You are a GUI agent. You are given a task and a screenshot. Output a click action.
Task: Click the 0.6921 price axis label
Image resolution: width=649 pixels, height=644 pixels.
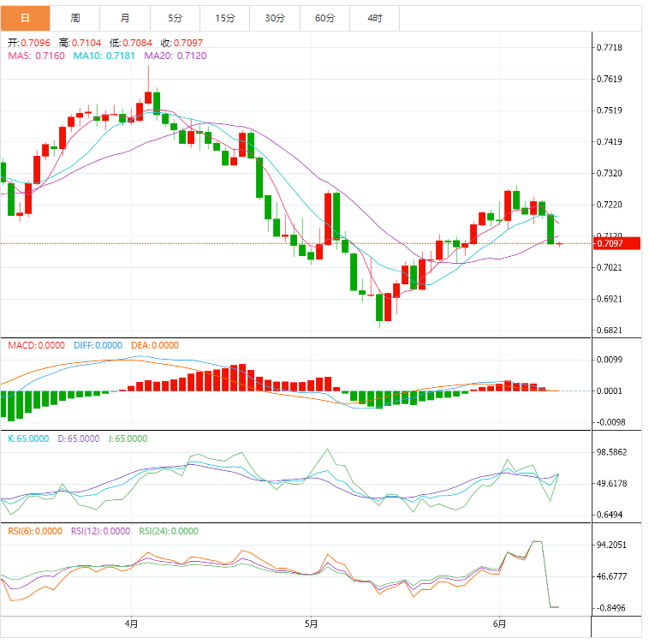click(609, 299)
